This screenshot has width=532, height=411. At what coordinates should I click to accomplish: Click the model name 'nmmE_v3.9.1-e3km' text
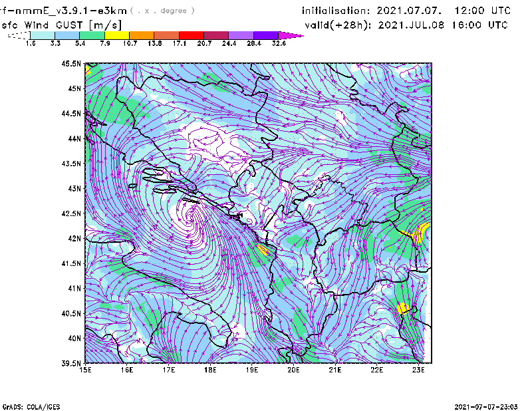(x=71, y=11)
